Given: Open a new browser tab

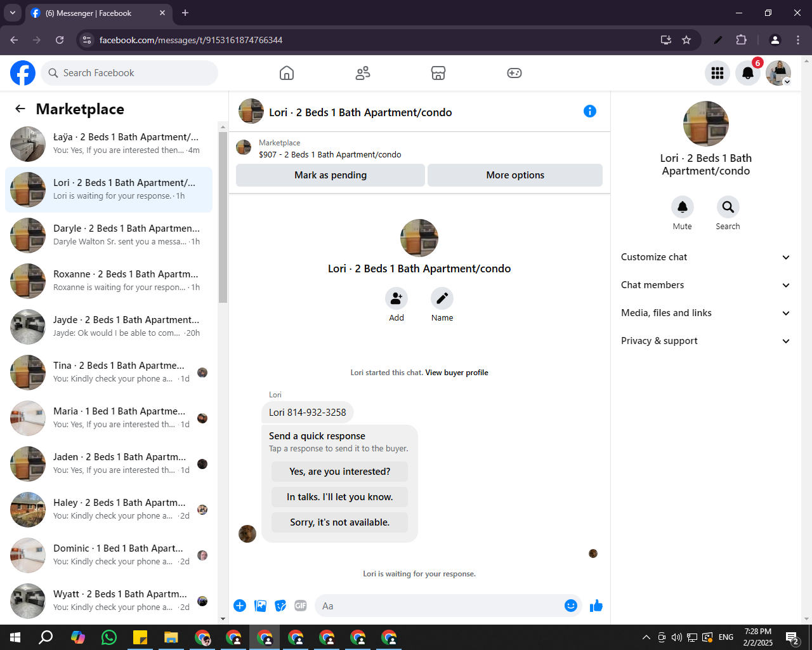Looking at the screenshot, I should [185, 13].
